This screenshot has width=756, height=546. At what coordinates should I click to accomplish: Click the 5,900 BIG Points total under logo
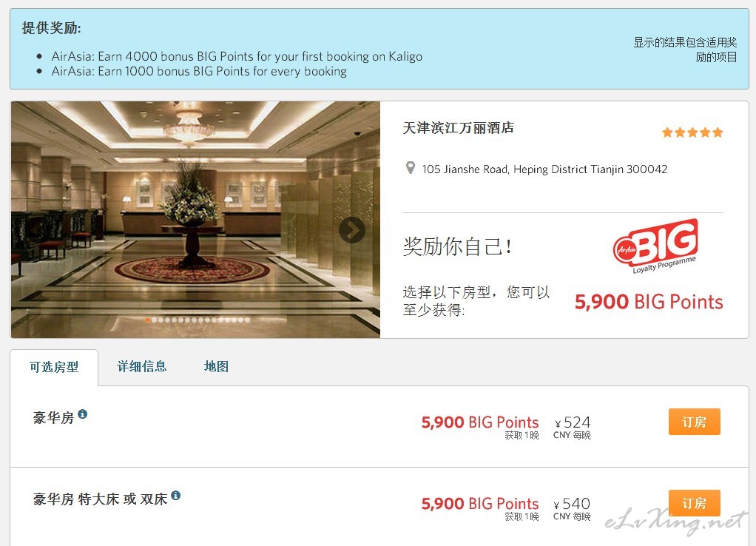coord(649,302)
